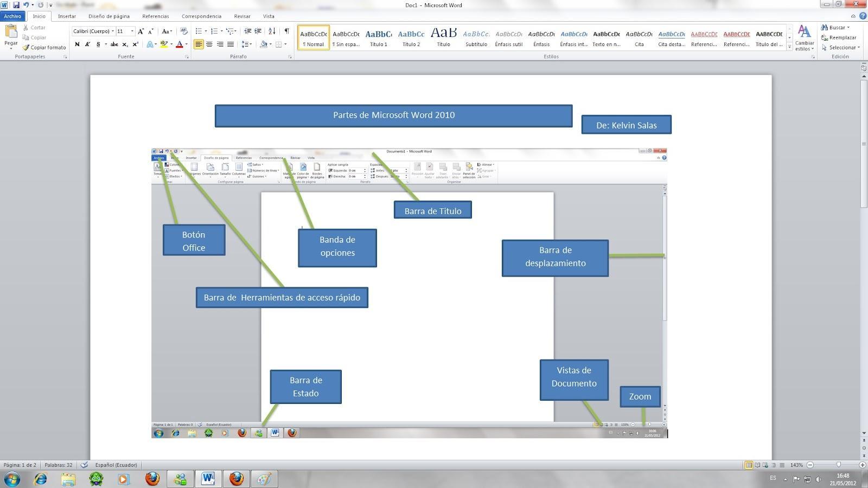Click Página: 1 de 2 indicator
This screenshot has height=488, width=868.
tap(20, 465)
